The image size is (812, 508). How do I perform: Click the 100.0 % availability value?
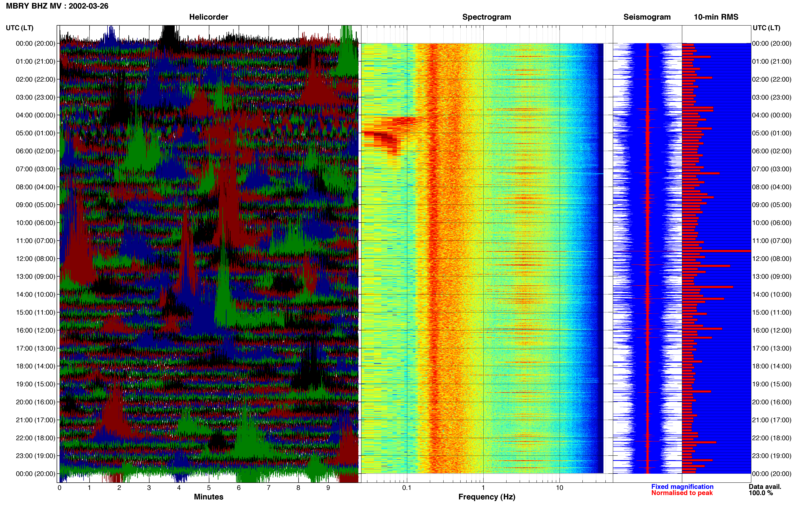tap(761, 493)
